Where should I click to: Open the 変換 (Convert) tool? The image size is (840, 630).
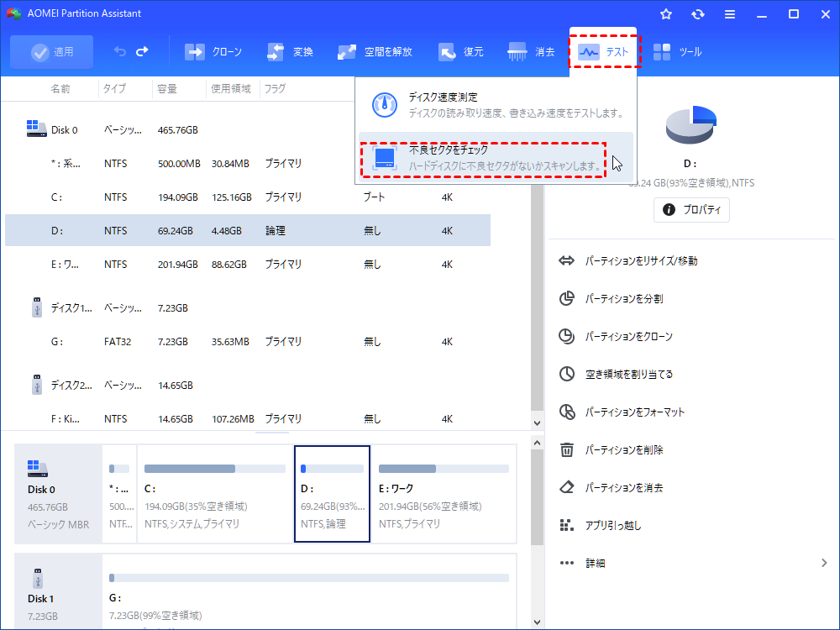click(x=290, y=51)
